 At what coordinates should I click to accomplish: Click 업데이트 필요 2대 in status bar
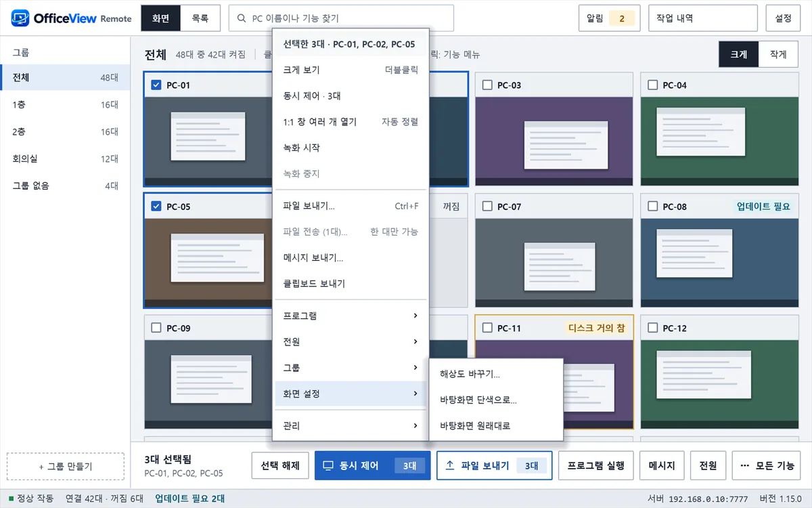[189, 499]
